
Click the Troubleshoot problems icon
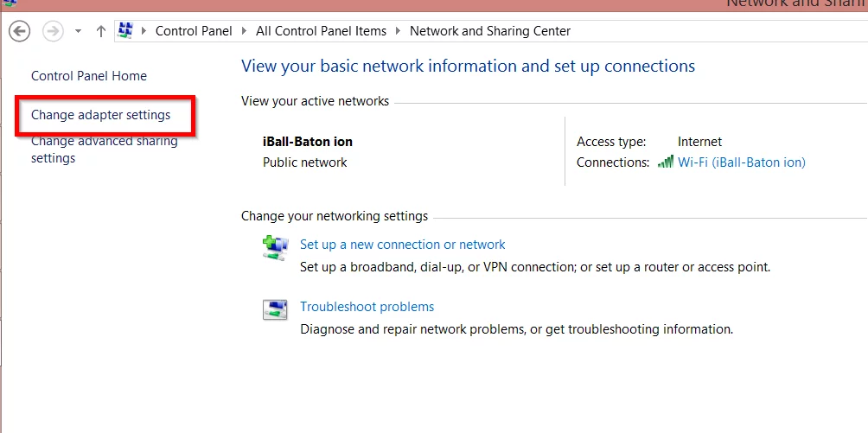[275, 309]
